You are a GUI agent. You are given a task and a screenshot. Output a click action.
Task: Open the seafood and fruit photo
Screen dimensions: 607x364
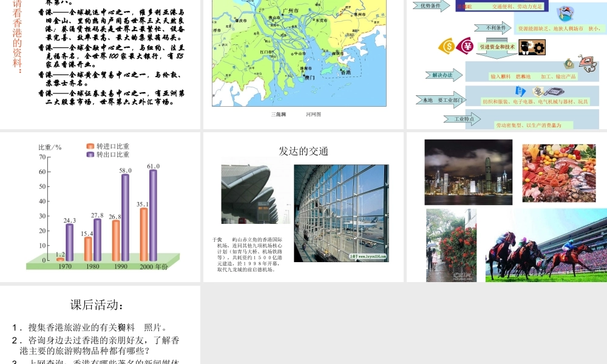(x=559, y=174)
